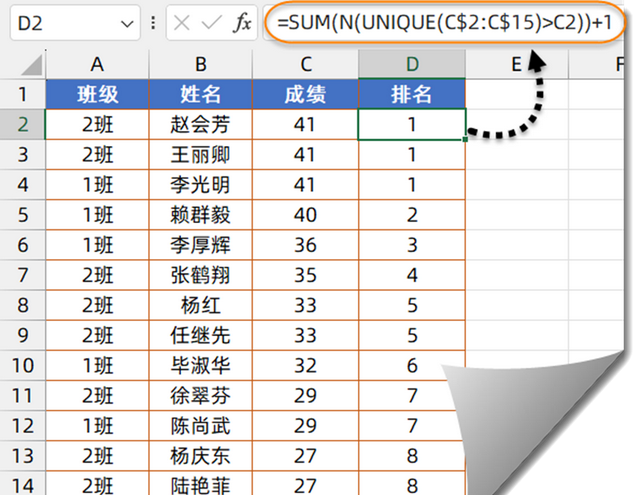Select cell with name 赵会芳
The image size is (640, 495).
point(200,124)
